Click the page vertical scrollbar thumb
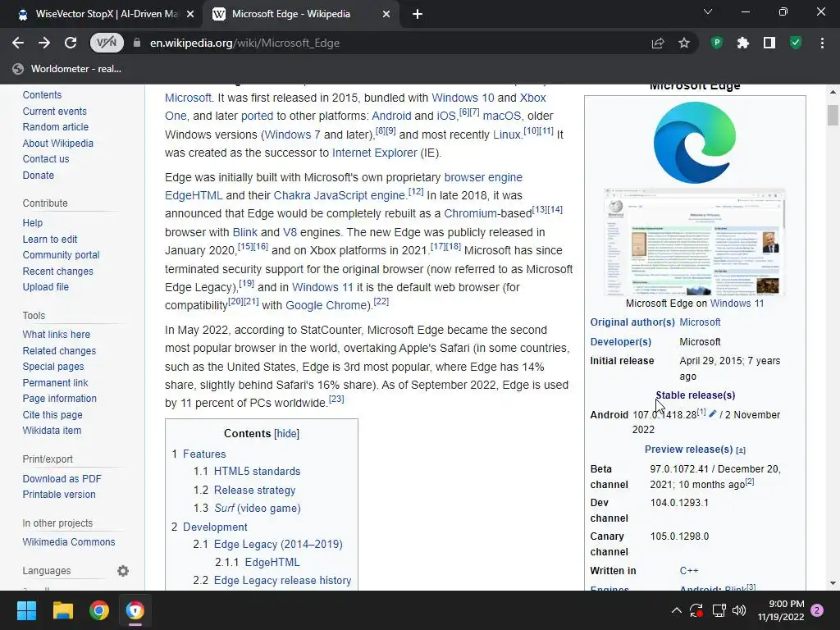 click(x=833, y=115)
